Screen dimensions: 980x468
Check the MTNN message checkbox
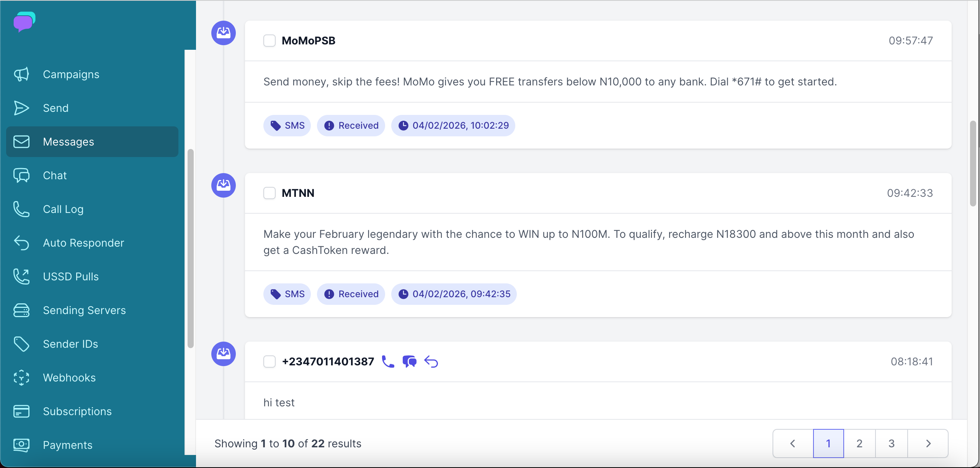(x=269, y=193)
